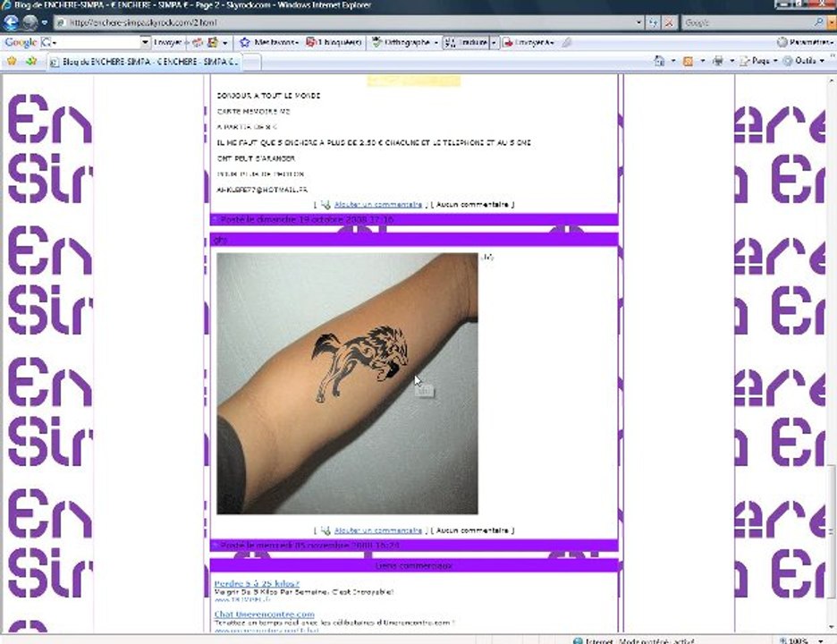
Task: Click the red Stop loading icon
Action: click(670, 22)
